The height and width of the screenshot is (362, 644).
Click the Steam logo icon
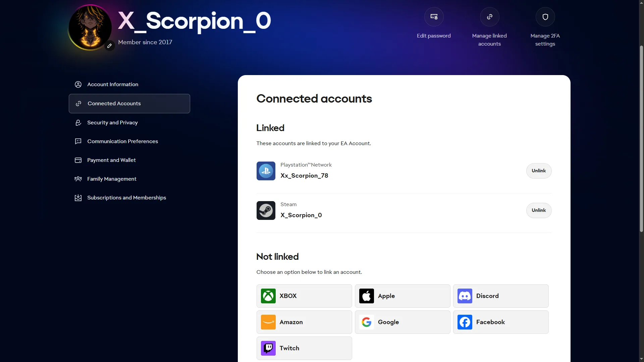[266, 210]
